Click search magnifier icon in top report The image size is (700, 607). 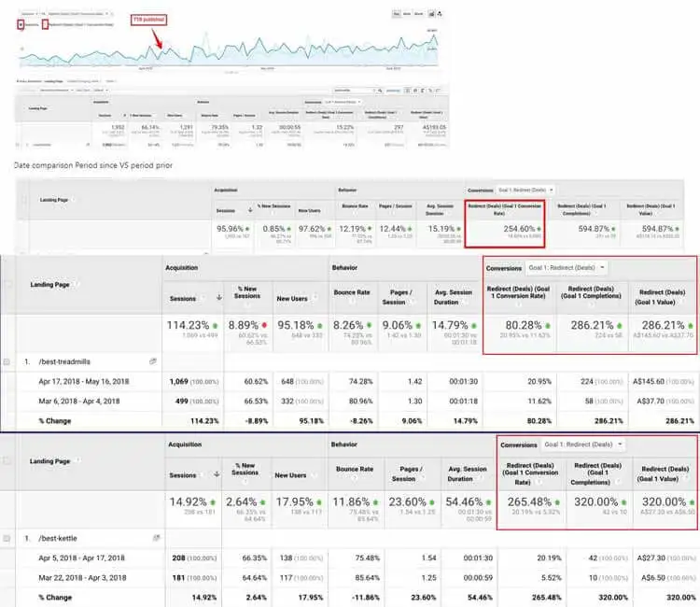380,91
